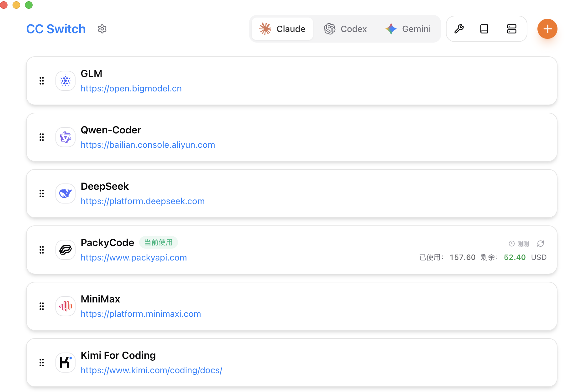The image size is (586, 392).
Task: Click the DeepSeek whale logo
Action: 65,193
